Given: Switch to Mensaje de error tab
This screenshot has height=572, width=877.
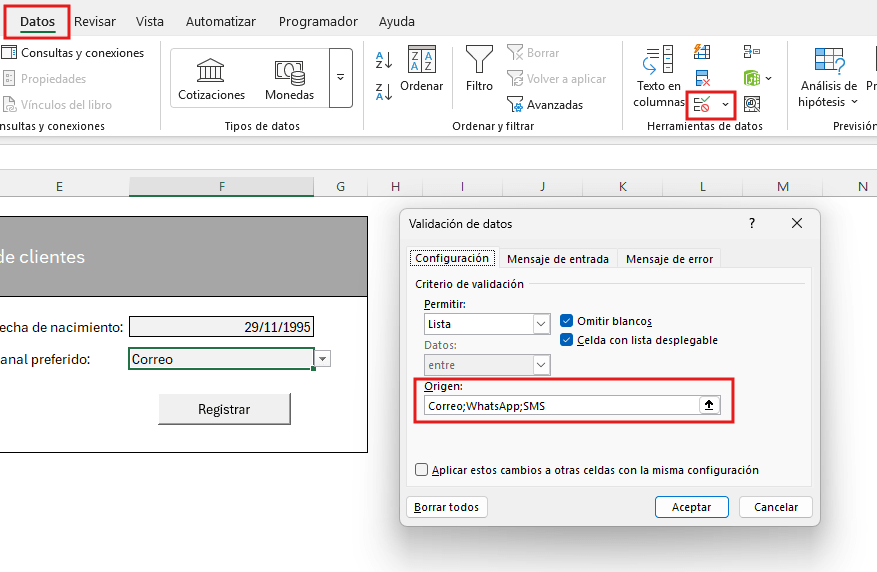Looking at the screenshot, I should pos(669,259).
